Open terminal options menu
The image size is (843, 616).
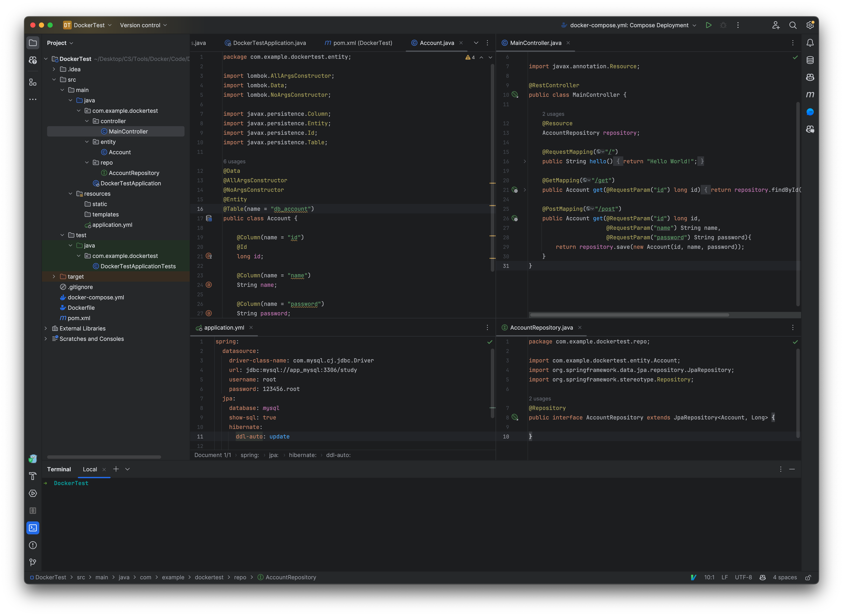(x=780, y=469)
